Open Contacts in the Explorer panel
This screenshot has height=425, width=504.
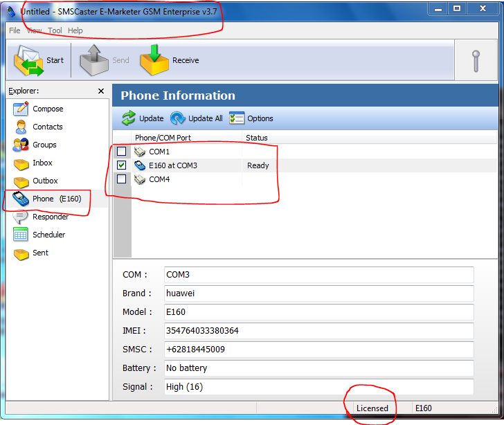point(38,127)
